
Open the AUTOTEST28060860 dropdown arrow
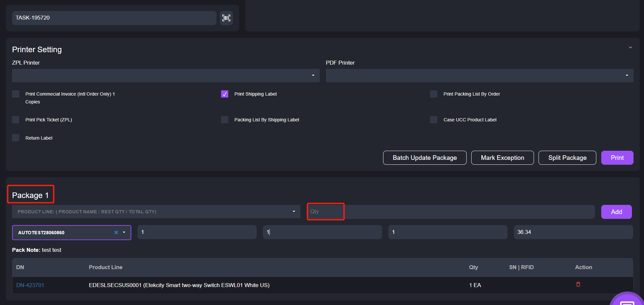[x=124, y=233]
